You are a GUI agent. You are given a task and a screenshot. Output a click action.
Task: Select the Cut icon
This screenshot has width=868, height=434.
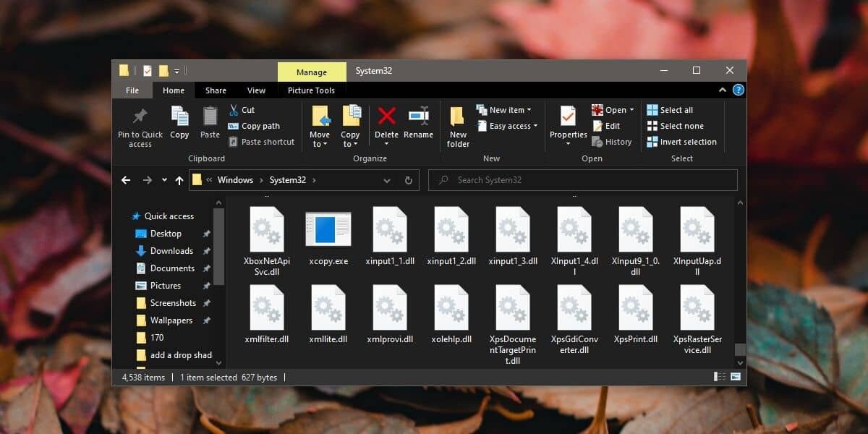[x=235, y=109]
